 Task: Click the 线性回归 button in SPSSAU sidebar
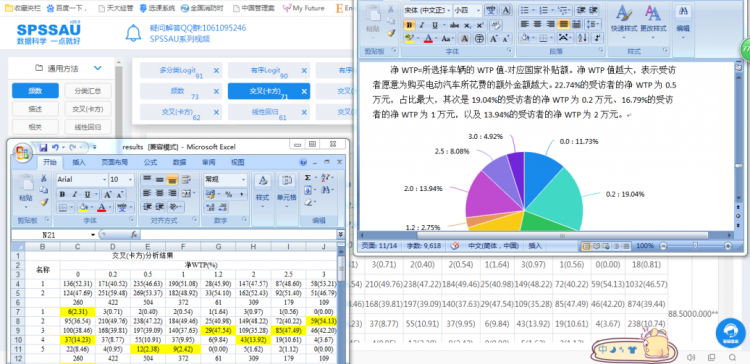coord(88,127)
